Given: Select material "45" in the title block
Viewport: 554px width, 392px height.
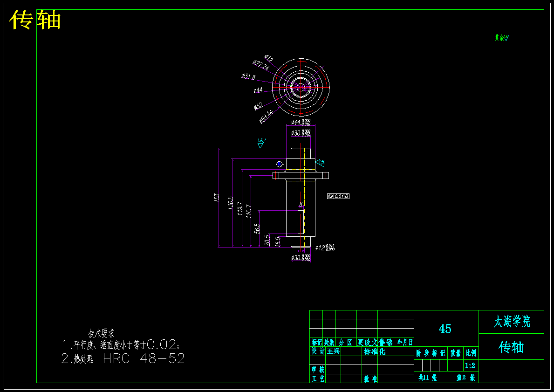Looking at the screenshot, I should coord(445,329).
